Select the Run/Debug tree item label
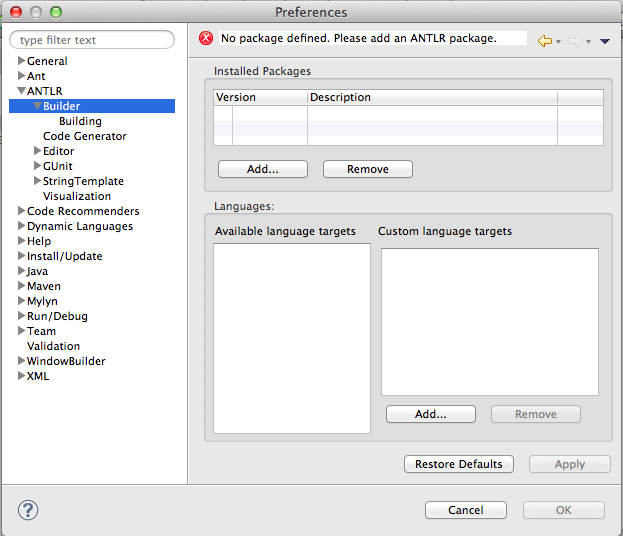Image resolution: width=623 pixels, height=536 pixels. 57,316
